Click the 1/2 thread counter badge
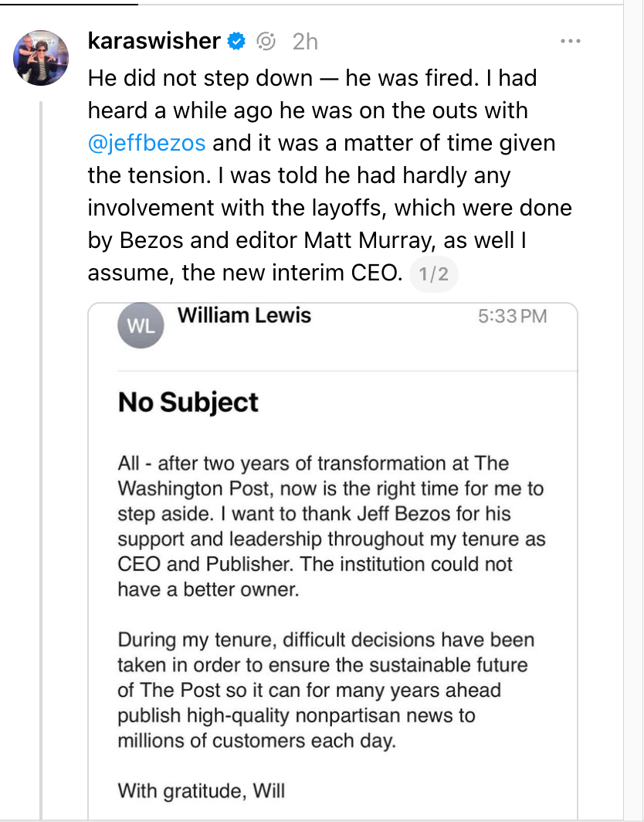Viewport: 644px width, 822px height. 432,274
